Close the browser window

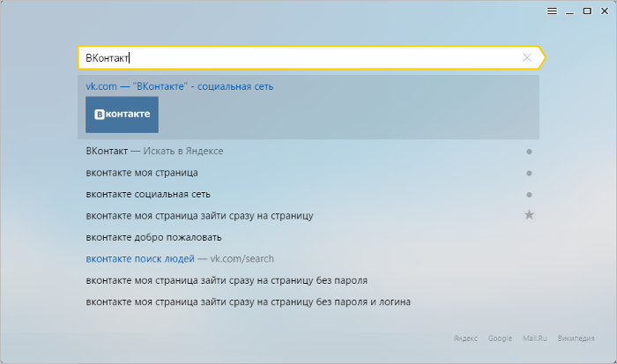[605, 11]
